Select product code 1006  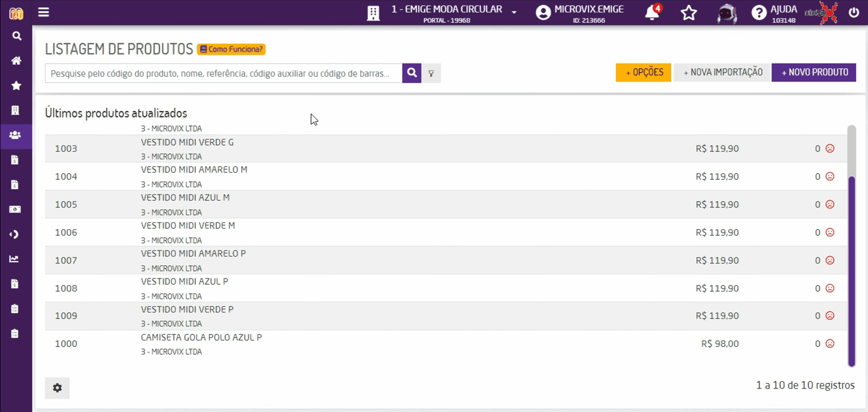[66, 232]
